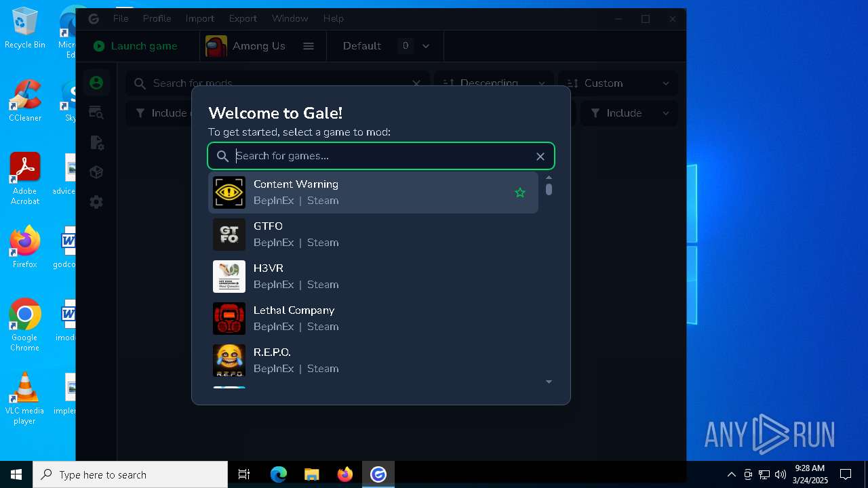The width and height of the screenshot is (868, 488).
Task: Open File Explorer from the taskbar
Action: point(311,474)
